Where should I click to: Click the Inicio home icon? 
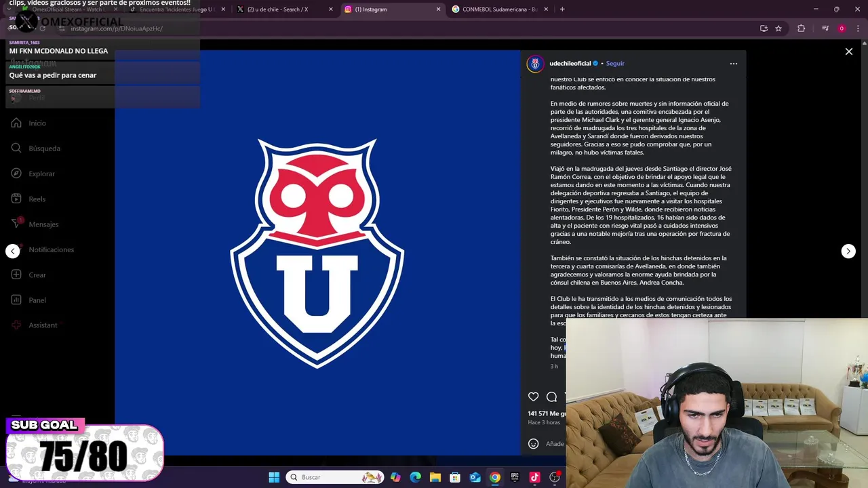click(16, 123)
